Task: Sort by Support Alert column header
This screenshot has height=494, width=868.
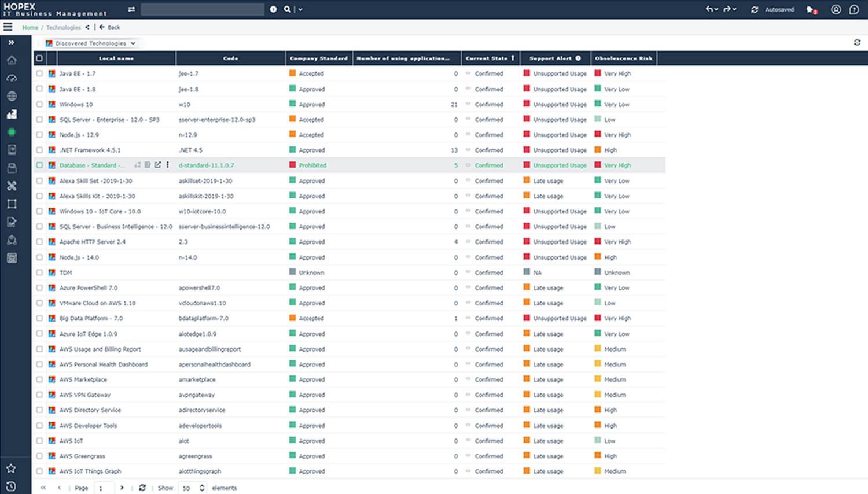Action: click(555, 58)
